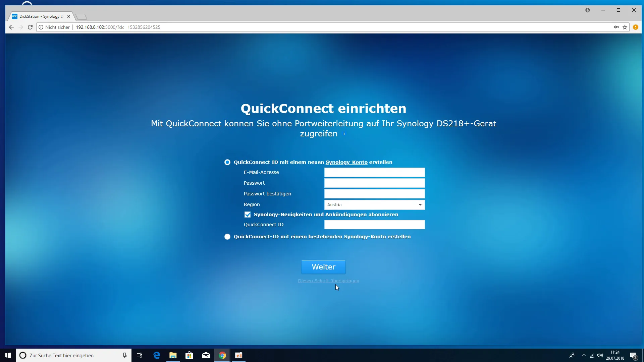644x362 pixels.
Task: Switch to Chrome in taskbar
Action: pos(222,355)
